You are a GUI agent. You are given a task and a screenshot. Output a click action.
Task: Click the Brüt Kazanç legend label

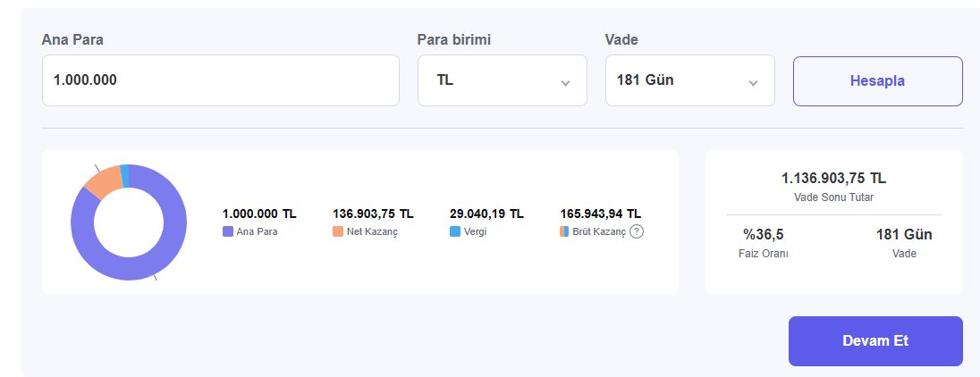click(x=599, y=232)
